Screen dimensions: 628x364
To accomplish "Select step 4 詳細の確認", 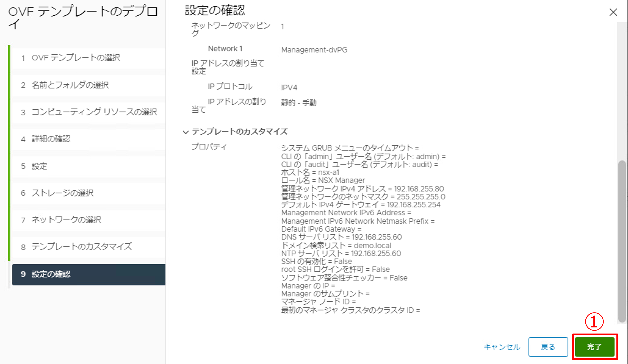I will 51,139.
